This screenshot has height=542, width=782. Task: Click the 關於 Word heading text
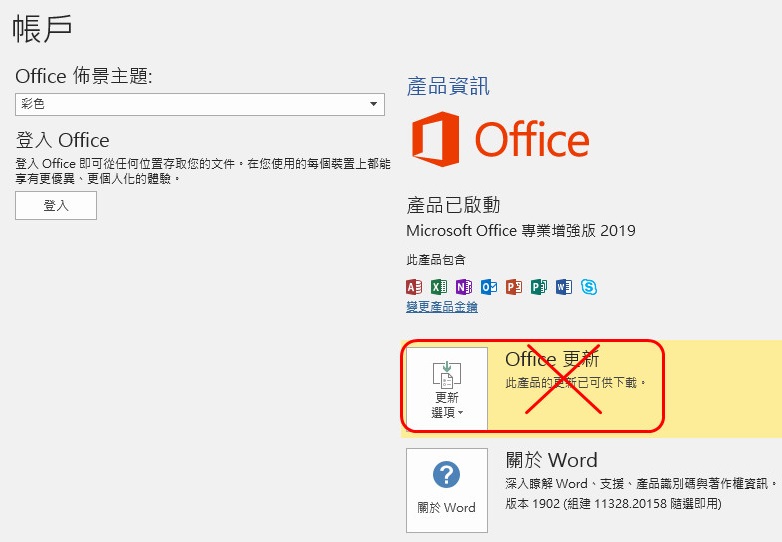click(x=551, y=461)
